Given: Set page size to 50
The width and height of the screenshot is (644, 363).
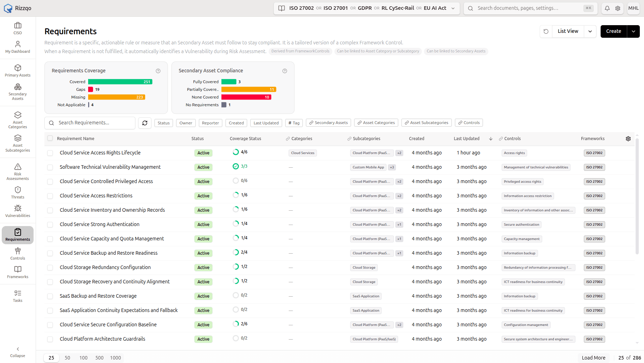Looking at the screenshot, I should [x=68, y=358].
